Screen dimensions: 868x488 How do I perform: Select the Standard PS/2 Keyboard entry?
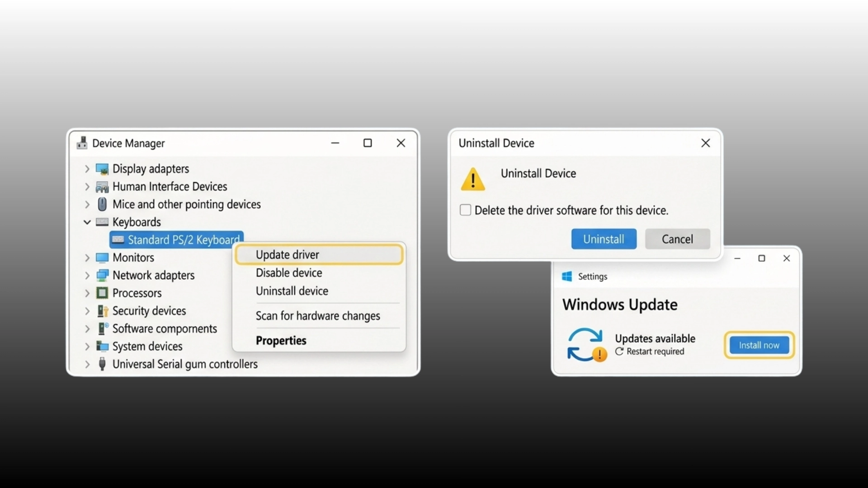pos(176,239)
